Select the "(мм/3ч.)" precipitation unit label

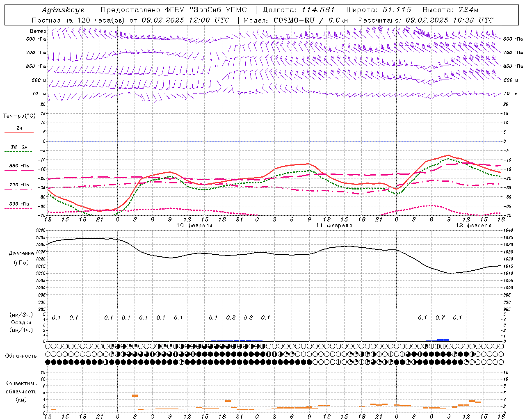21,315
